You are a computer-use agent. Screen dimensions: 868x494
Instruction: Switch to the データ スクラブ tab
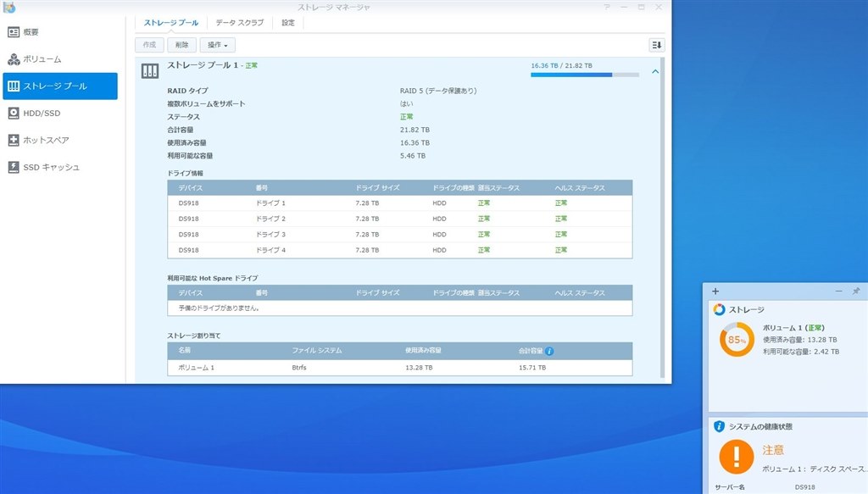point(240,23)
